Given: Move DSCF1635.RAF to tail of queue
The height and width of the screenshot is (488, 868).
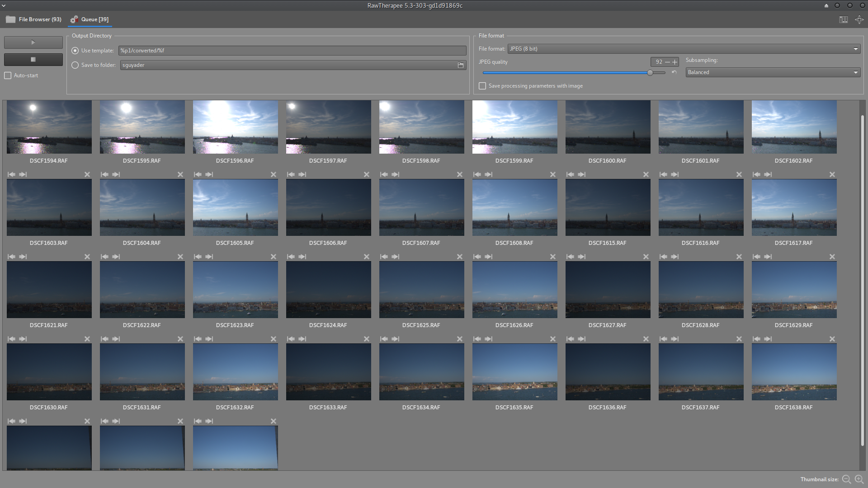Looking at the screenshot, I should coord(489,339).
